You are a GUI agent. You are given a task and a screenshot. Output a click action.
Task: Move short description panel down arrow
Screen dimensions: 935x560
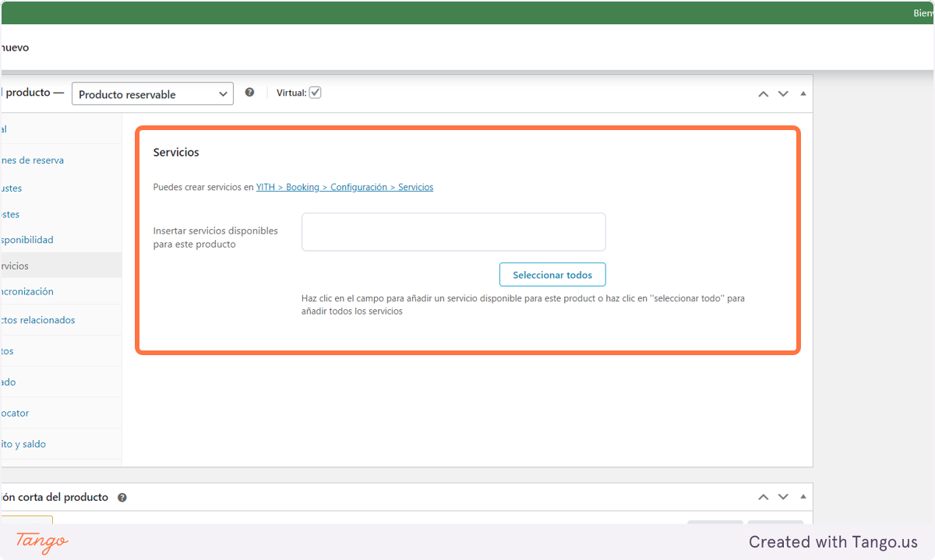pyautogui.click(x=783, y=497)
